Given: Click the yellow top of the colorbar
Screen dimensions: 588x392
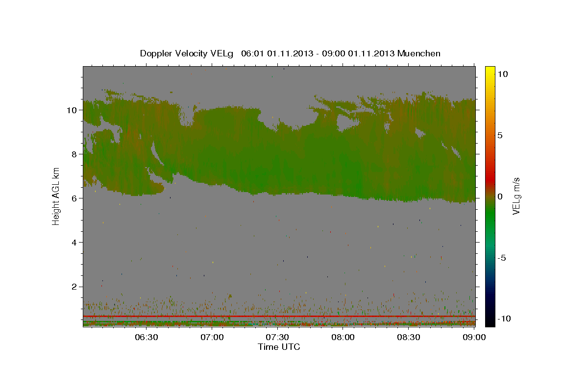Looking at the screenshot, I should tap(490, 71).
